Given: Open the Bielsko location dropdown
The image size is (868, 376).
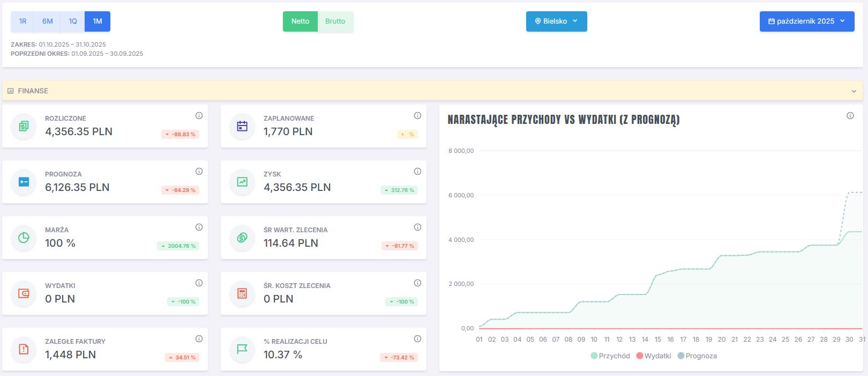Looking at the screenshot, I should click(x=556, y=21).
